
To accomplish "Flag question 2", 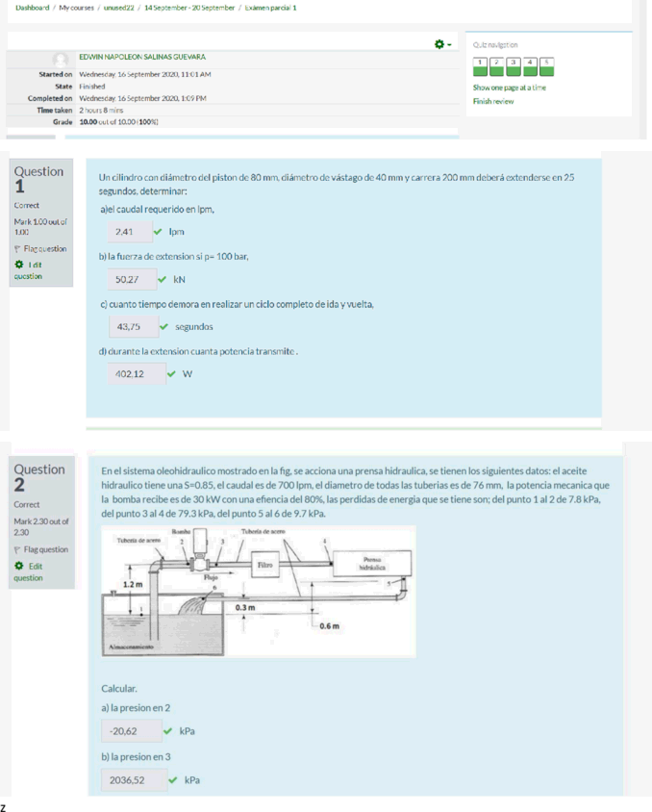I will tap(41, 549).
